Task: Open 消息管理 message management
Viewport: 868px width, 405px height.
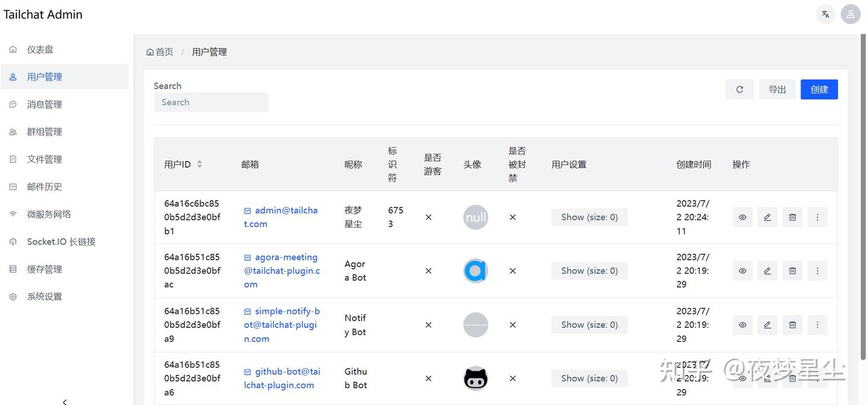Action: pos(44,104)
